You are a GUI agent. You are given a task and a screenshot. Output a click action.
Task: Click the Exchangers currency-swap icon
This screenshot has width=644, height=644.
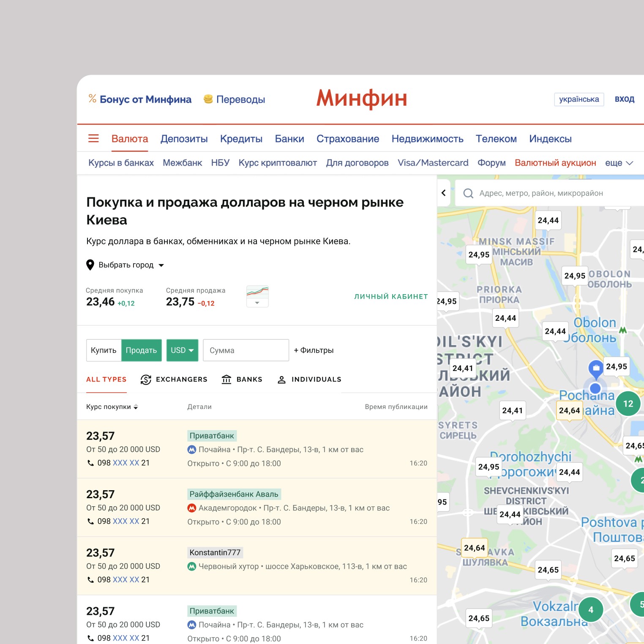coord(146,379)
